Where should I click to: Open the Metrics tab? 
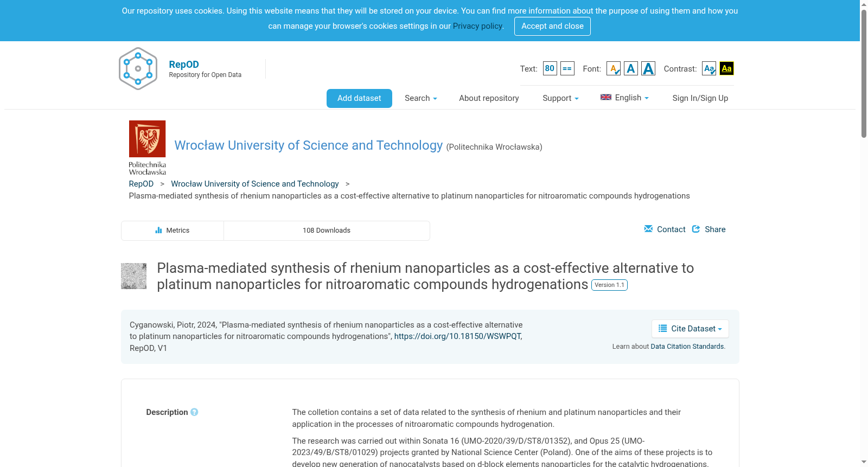point(173,231)
